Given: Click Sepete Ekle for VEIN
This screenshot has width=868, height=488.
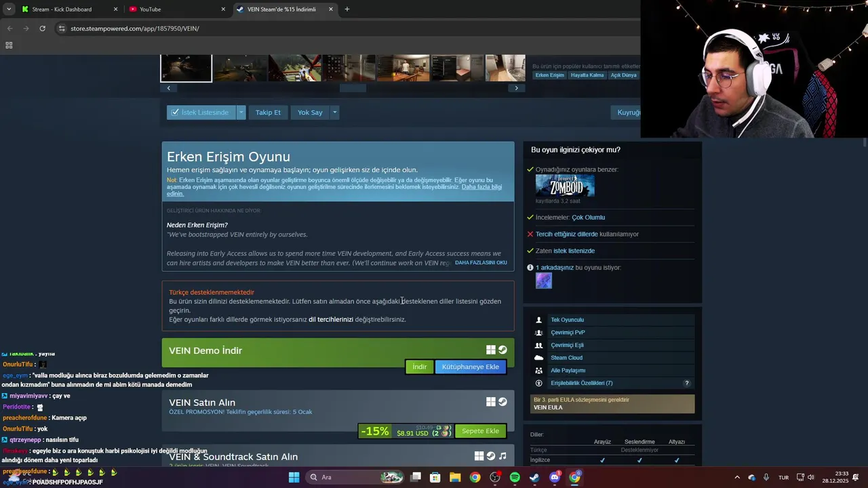Looking at the screenshot, I should [x=480, y=431].
